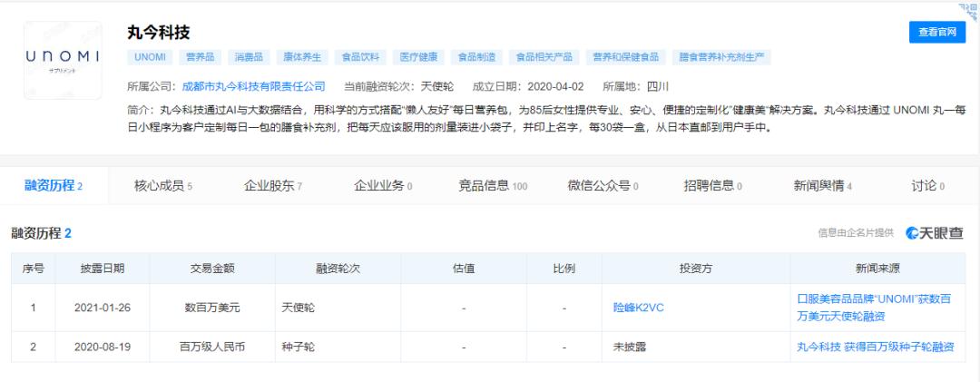
Task: Click the 天眼查 logo icon
Action: 935,233
